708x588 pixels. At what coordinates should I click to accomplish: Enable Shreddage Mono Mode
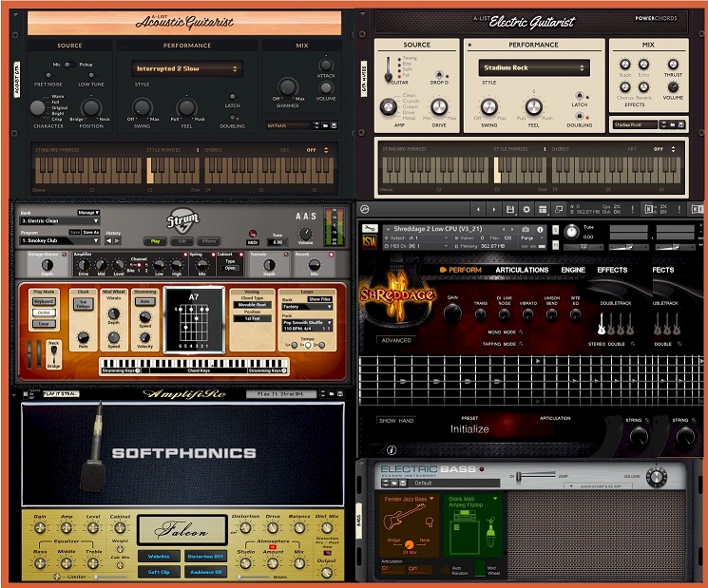[x=521, y=332]
